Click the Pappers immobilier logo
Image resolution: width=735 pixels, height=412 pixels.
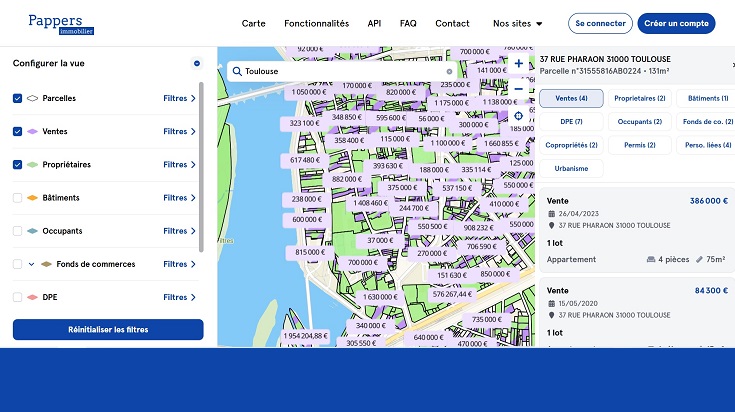pos(61,24)
